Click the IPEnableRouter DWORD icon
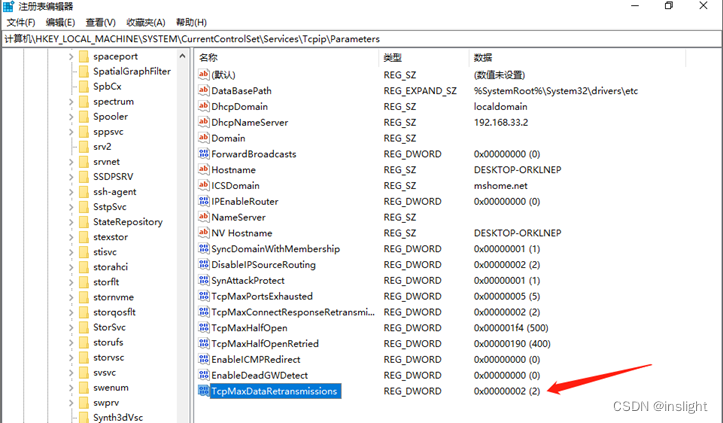This screenshot has width=723, height=423. 203,201
